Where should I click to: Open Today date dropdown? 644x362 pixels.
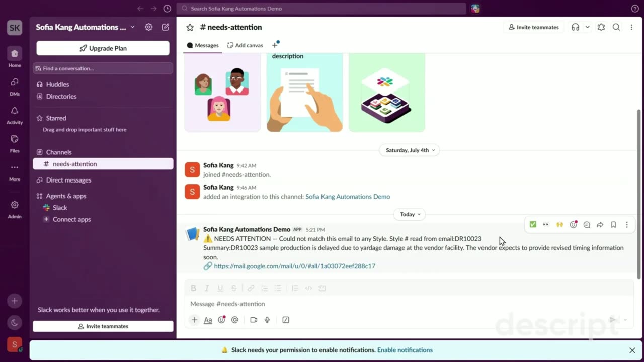coord(411,214)
